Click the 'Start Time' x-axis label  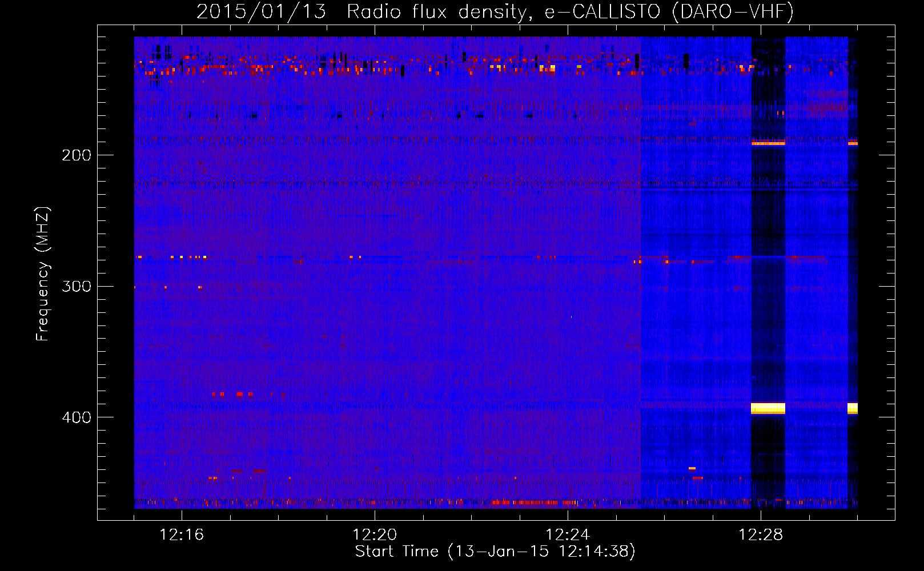[x=396, y=551]
